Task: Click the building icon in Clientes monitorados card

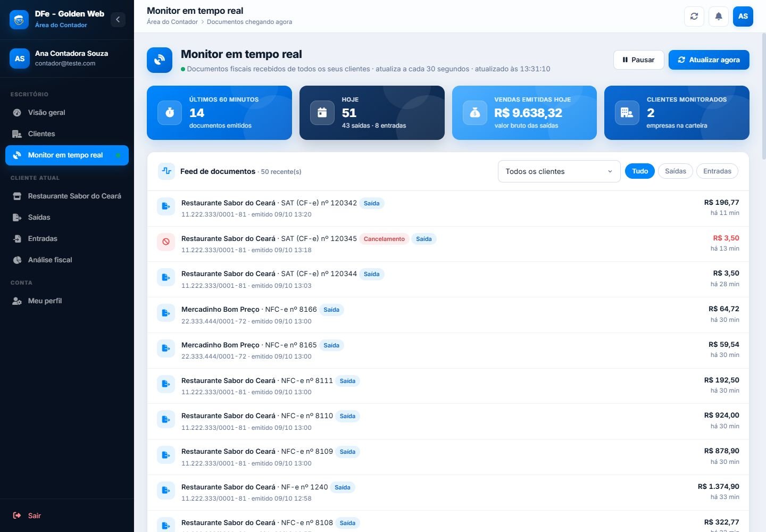Action: point(627,113)
